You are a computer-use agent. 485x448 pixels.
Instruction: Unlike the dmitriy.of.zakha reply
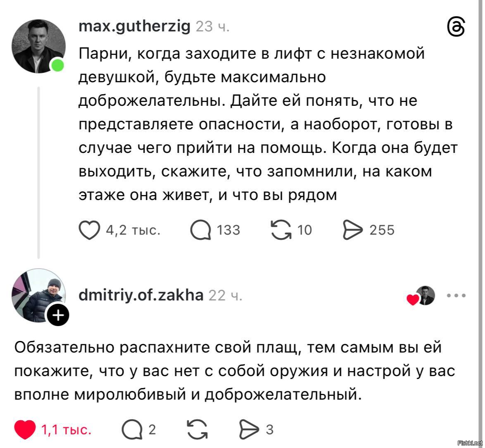click(25, 430)
